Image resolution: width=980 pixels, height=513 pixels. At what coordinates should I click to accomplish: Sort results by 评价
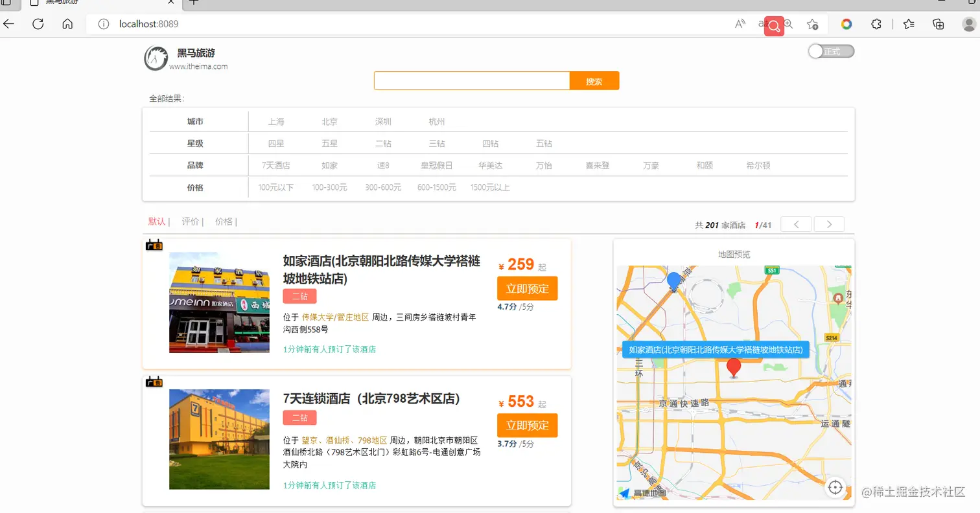pos(191,222)
